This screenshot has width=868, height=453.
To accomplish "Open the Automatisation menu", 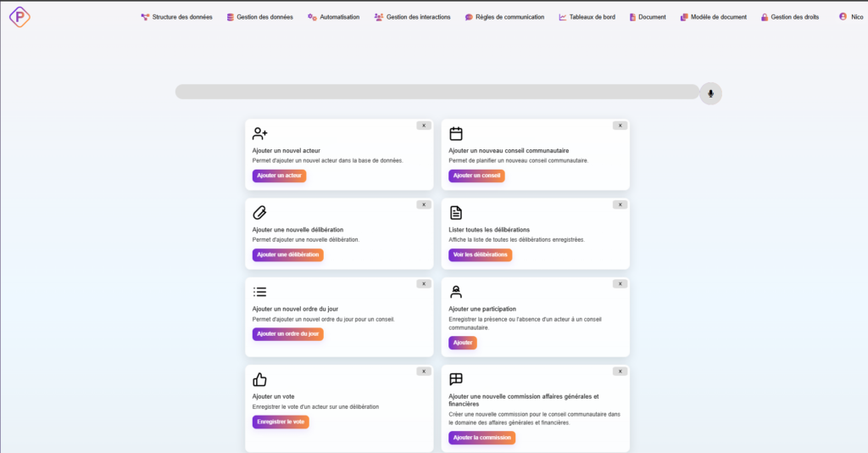I will click(333, 17).
